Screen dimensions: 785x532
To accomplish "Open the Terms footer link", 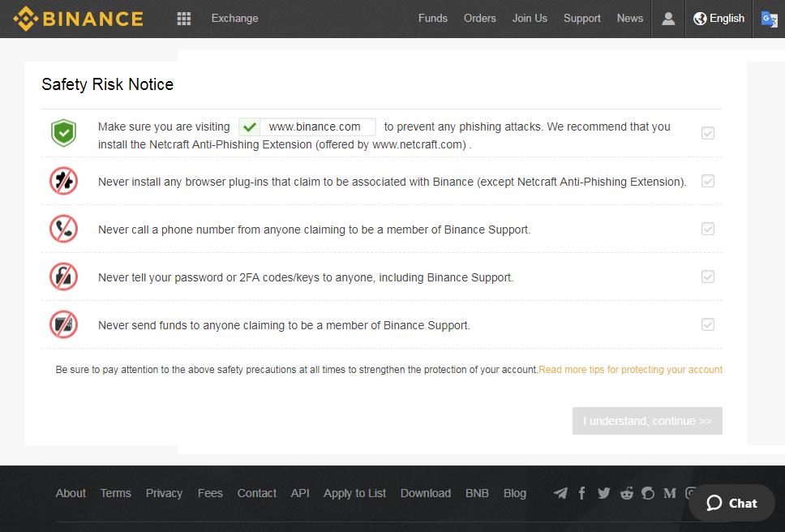I will 116,493.
